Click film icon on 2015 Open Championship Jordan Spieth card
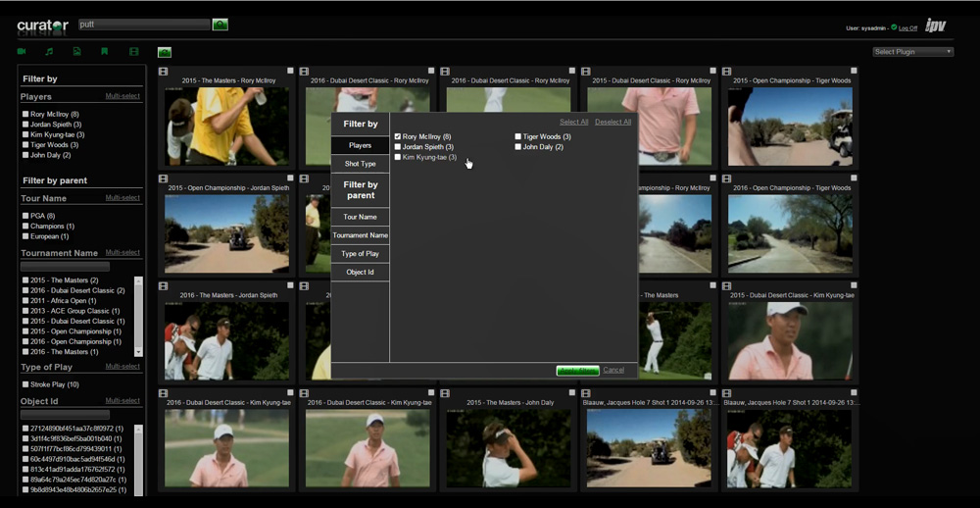This screenshot has height=508, width=980. [163, 178]
